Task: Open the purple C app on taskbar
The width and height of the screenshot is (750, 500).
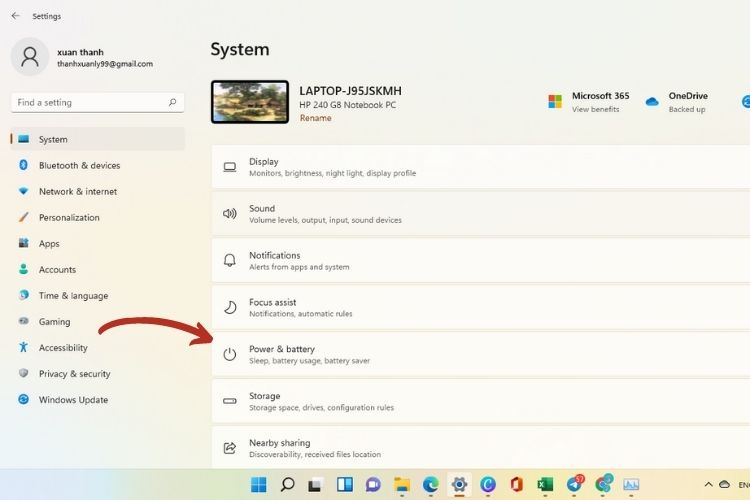Action: point(488,485)
